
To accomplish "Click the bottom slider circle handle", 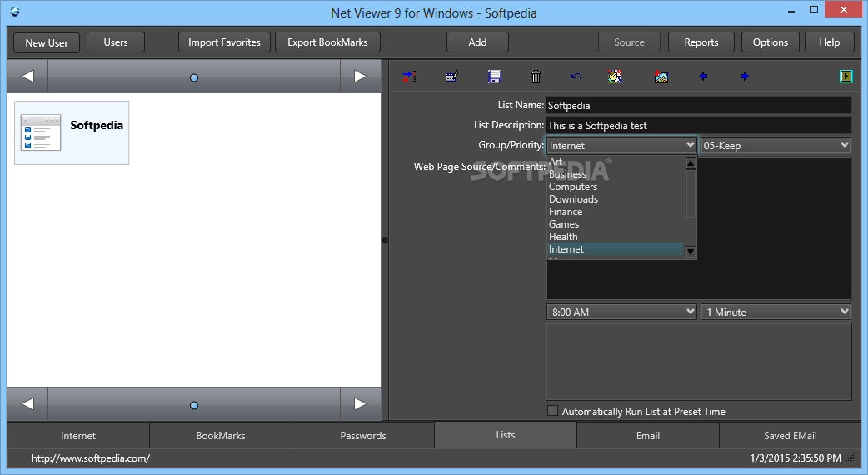I will coord(194,405).
